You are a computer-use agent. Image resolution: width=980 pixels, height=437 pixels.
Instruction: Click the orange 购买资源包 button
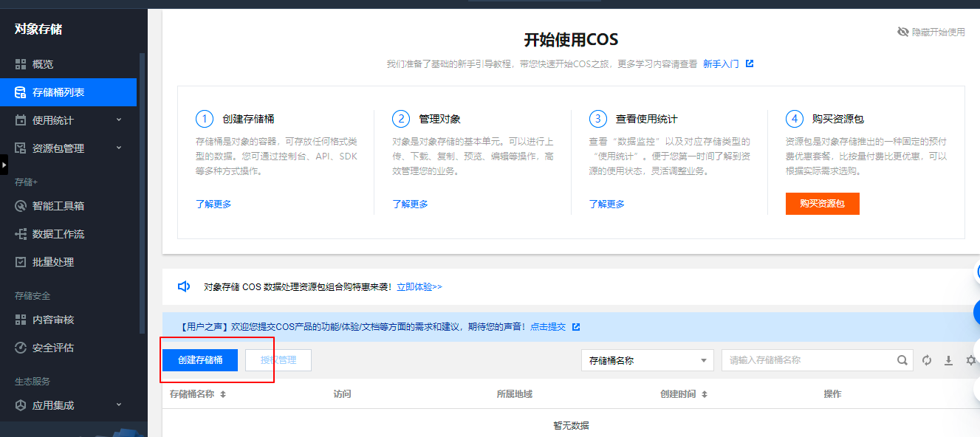pyautogui.click(x=822, y=204)
